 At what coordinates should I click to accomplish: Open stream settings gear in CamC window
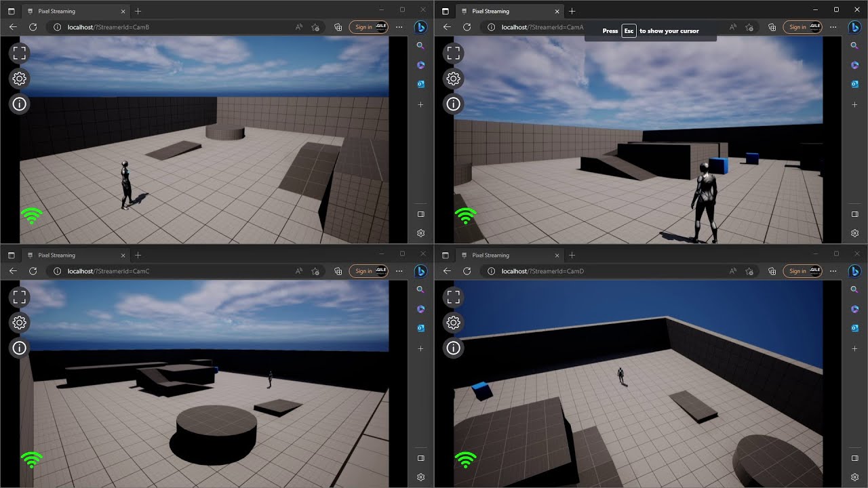point(20,323)
